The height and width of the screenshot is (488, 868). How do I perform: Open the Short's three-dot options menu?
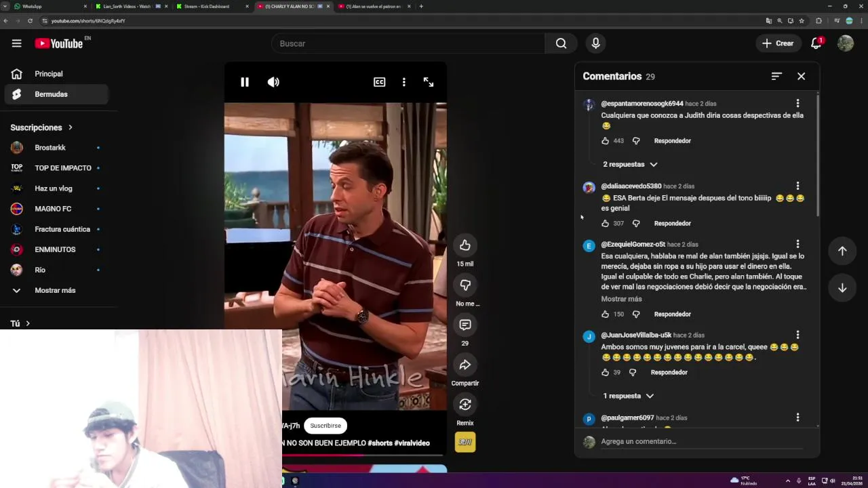click(x=403, y=82)
